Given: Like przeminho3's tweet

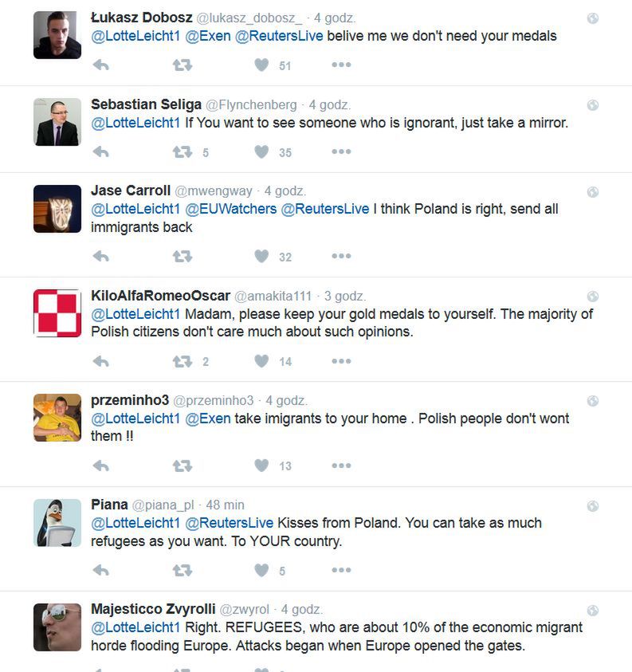Looking at the screenshot, I should point(261,465).
